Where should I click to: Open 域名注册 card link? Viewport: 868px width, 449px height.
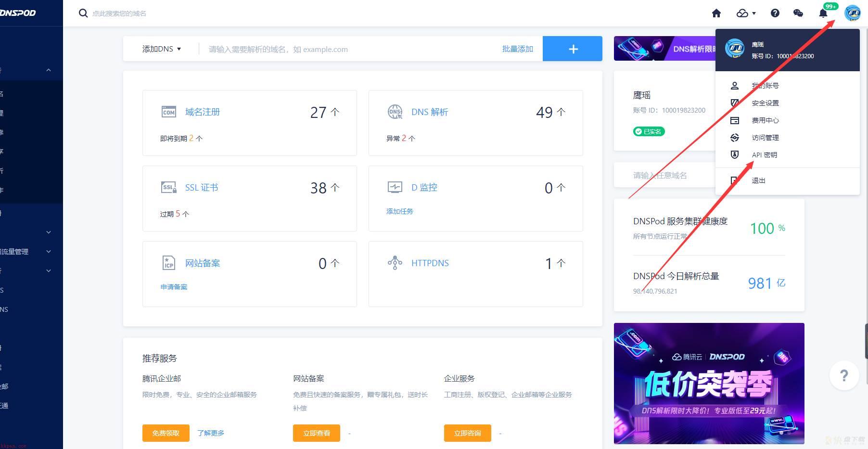tap(203, 112)
